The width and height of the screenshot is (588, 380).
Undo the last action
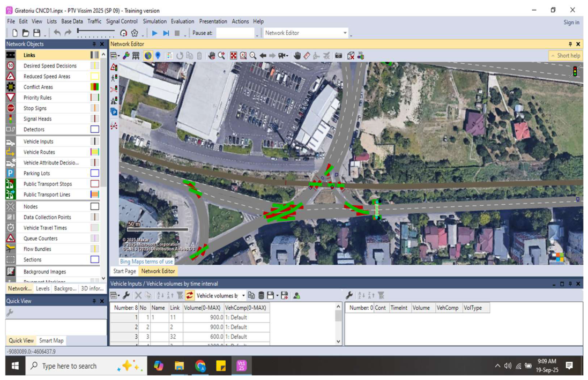[x=57, y=33]
